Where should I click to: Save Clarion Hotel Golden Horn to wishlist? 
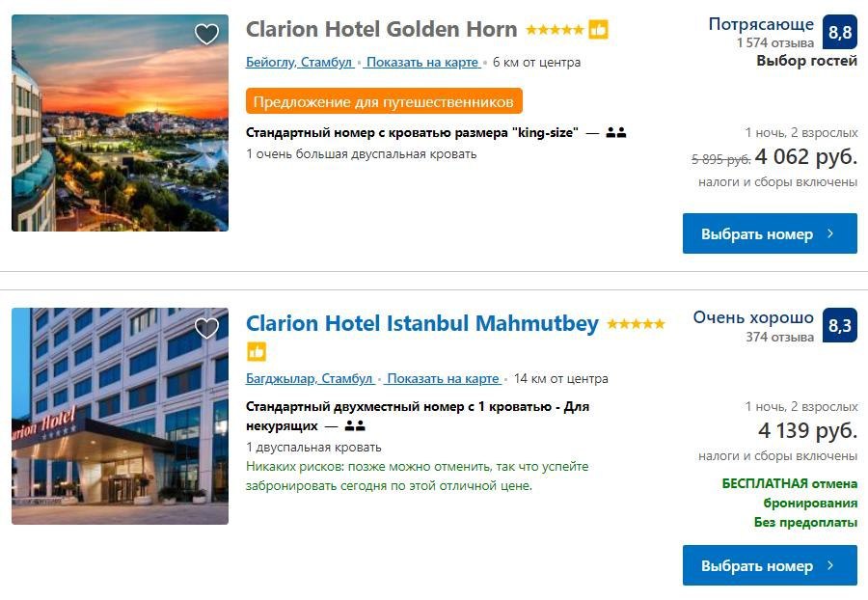pos(206,35)
